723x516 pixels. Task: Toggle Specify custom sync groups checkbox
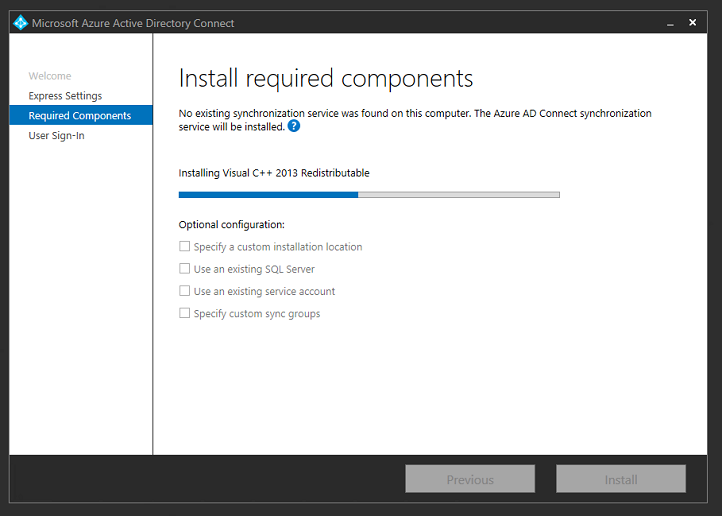click(x=184, y=314)
